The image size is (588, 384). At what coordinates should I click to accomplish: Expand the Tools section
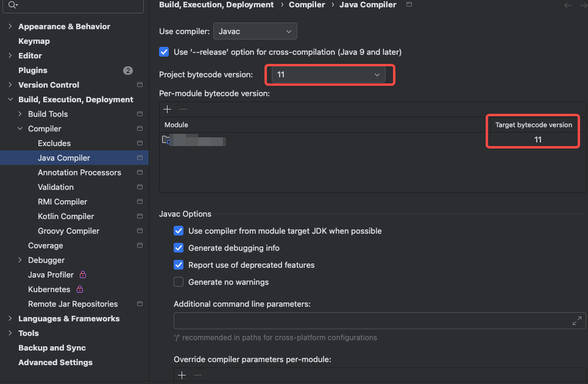[10, 333]
